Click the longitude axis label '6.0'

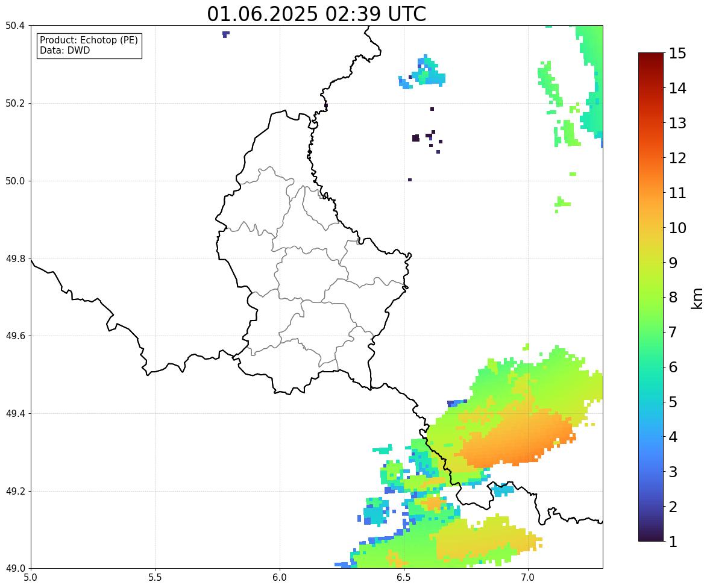(x=280, y=578)
